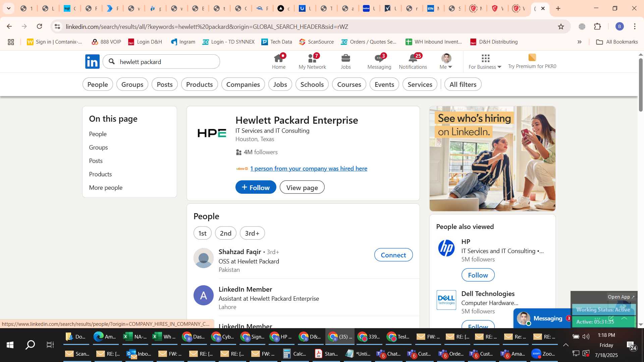Jump to Products section in sidebar

point(101,174)
